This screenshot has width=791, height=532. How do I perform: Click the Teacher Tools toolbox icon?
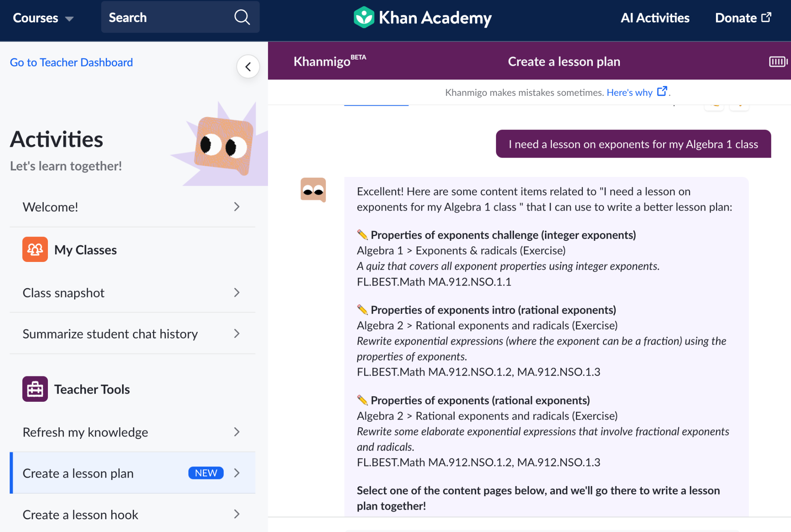(x=35, y=389)
